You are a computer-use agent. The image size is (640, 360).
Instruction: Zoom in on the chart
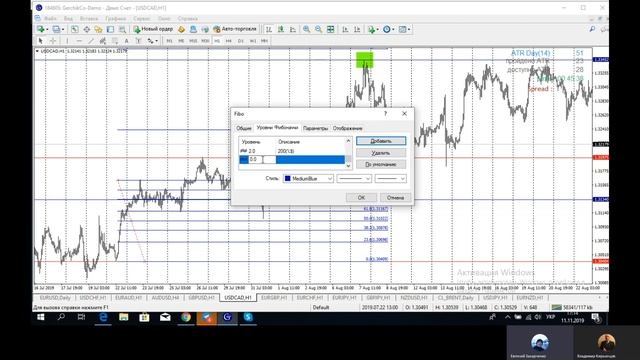coord(307,29)
